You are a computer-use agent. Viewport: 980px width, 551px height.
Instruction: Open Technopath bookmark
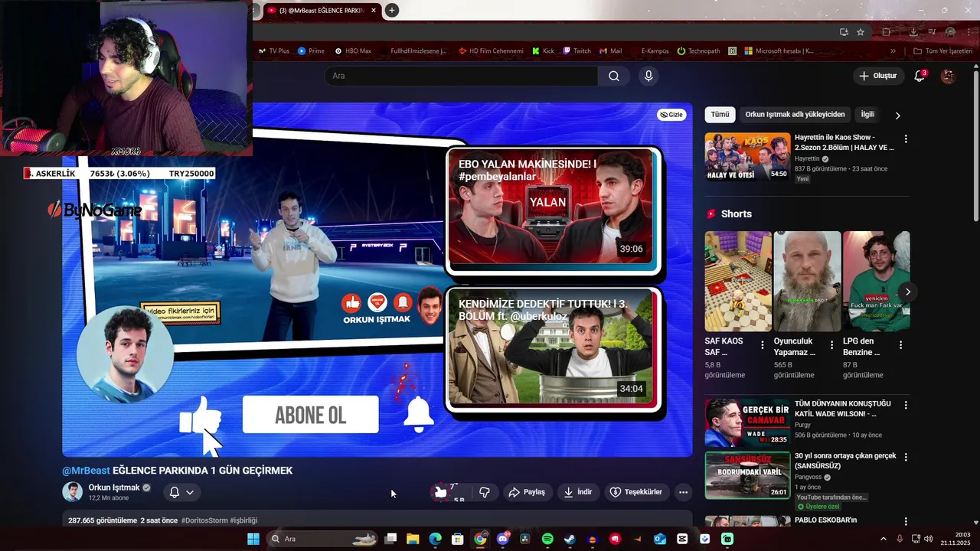(x=699, y=51)
